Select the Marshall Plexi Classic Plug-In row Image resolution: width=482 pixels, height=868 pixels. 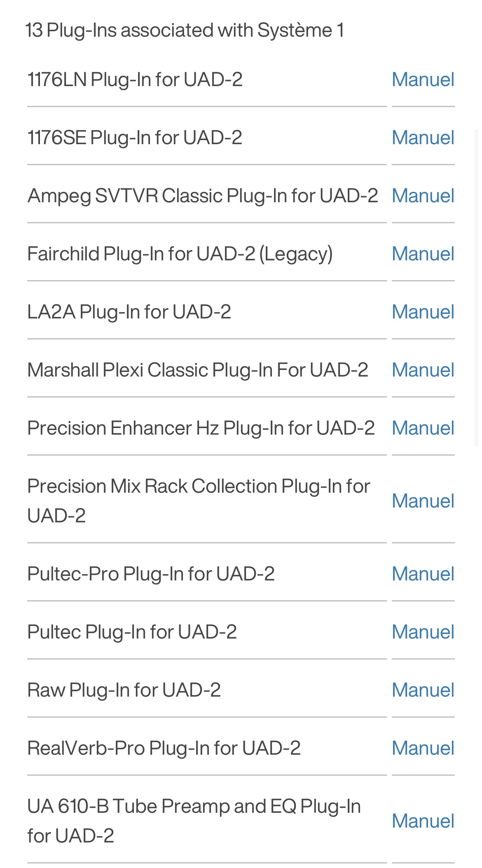click(x=207, y=370)
